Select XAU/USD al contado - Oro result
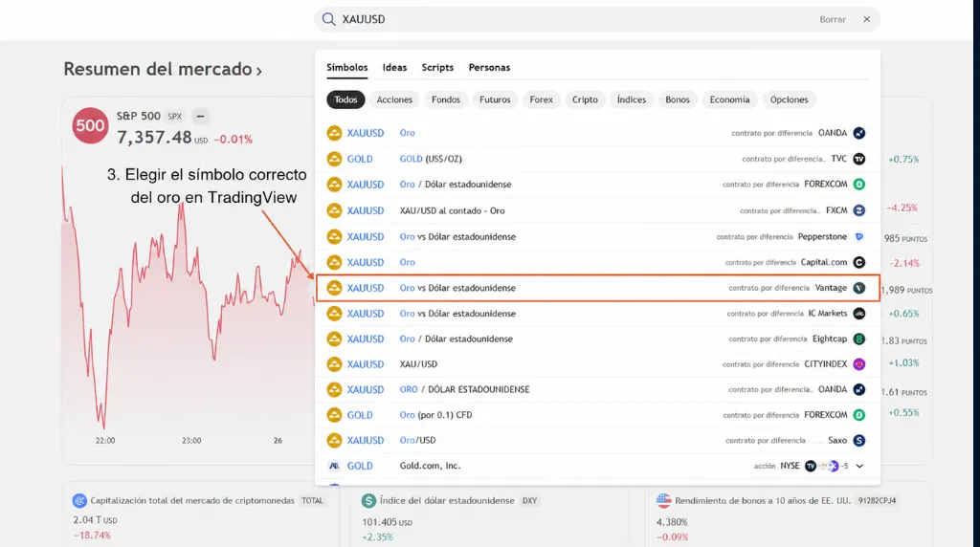This screenshot has width=980, height=547. pyautogui.click(x=597, y=210)
